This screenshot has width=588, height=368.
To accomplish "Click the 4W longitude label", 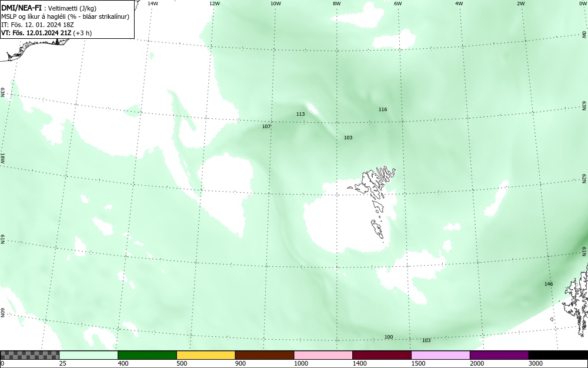I will click(459, 4).
